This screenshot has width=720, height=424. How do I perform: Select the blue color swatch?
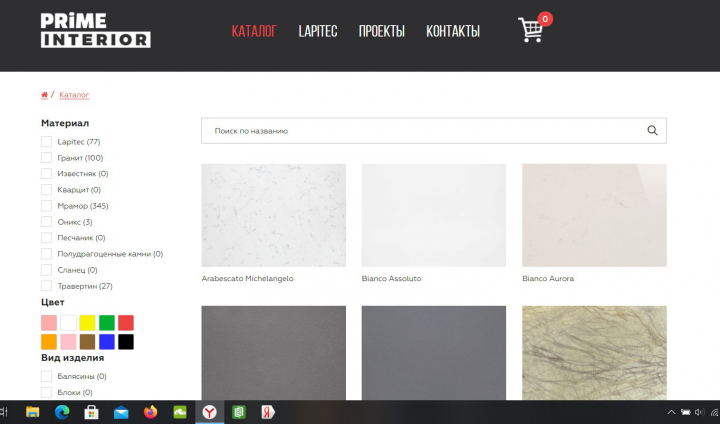pyautogui.click(x=107, y=342)
